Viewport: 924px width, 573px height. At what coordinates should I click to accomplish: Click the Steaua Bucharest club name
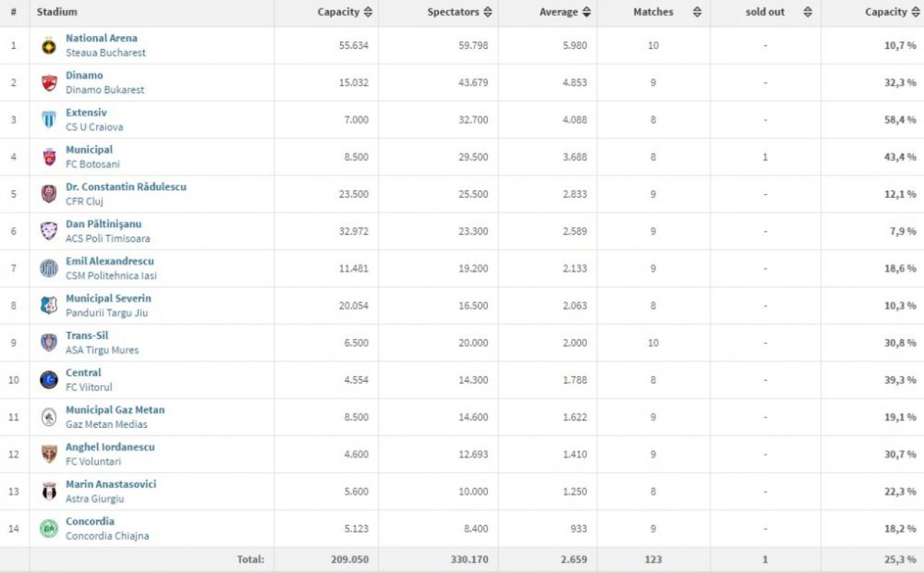pyautogui.click(x=105, y=53)
